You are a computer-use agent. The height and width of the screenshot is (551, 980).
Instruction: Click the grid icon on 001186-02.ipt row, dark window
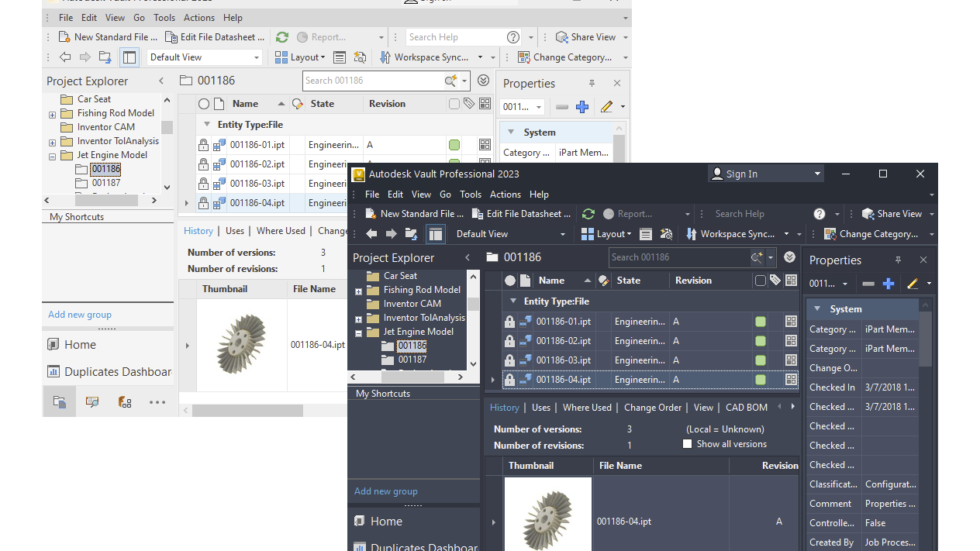click(791, 341)
